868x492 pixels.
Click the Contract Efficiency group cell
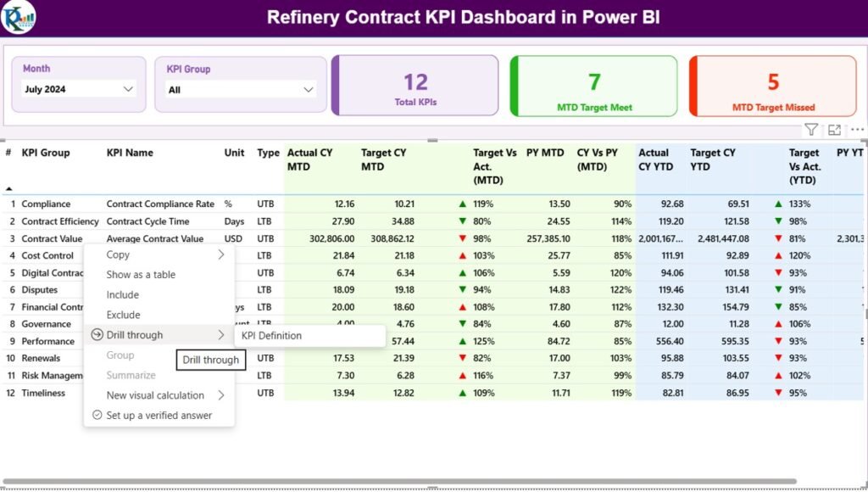click(60, 221)
